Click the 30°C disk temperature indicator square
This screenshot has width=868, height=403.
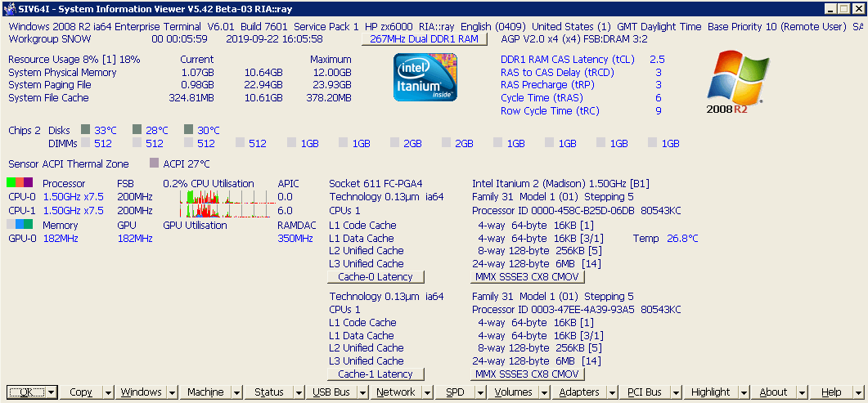[x=188, y=130]
